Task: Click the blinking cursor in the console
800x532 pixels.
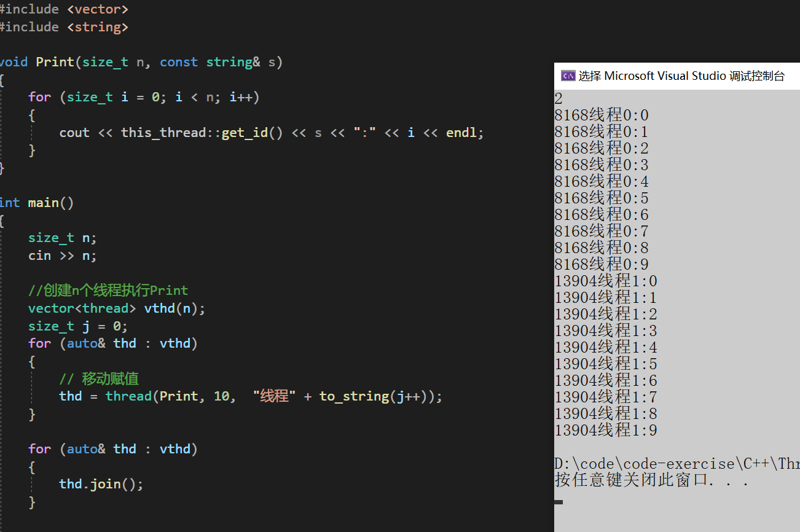Action: pos(559,503)
